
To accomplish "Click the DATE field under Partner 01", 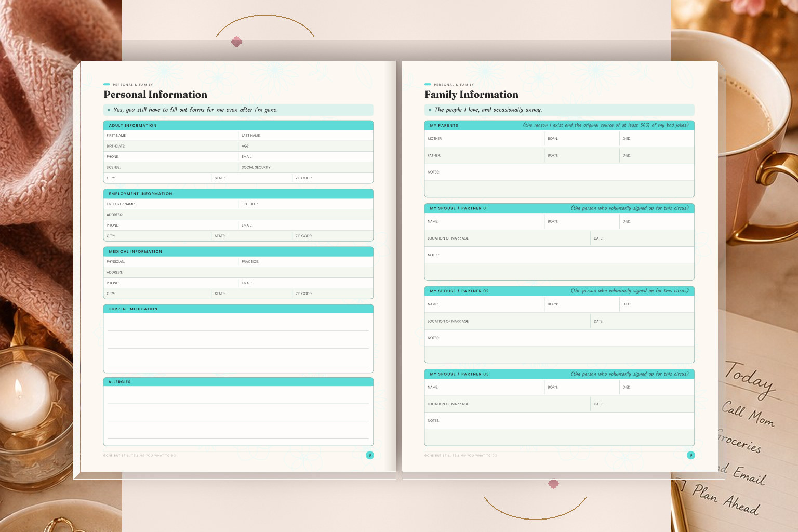I will pos(643,238).
